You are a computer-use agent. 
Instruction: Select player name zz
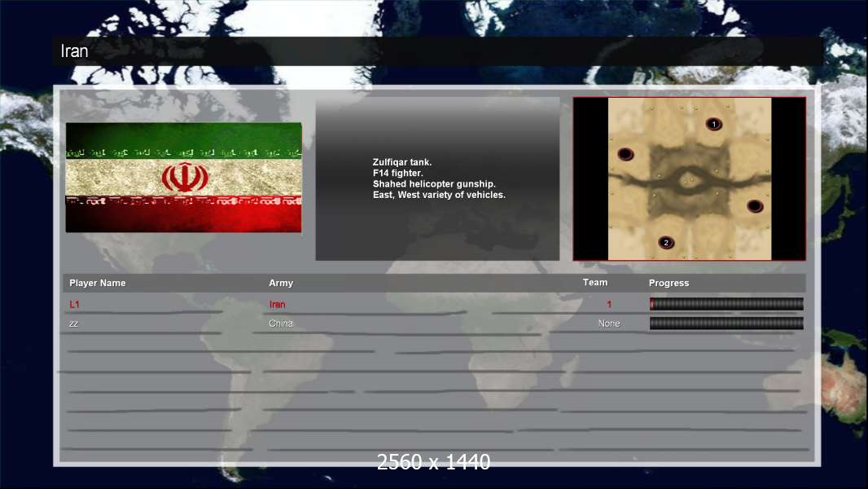click(73, 324)
